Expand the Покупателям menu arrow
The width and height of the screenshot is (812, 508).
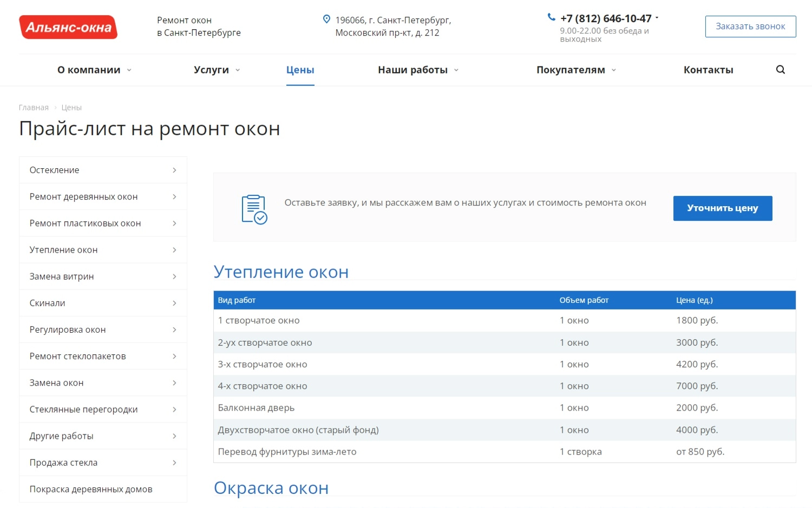coord(614,70)
